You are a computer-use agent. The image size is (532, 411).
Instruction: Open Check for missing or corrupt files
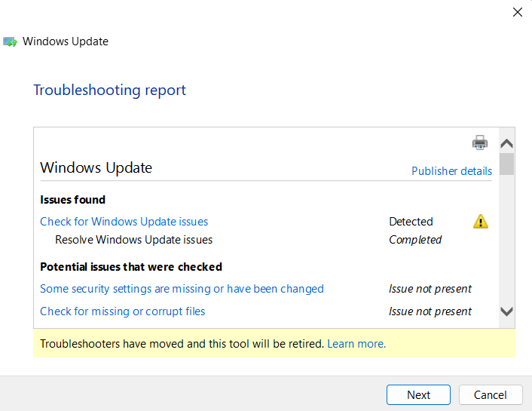tap(123, 311)
